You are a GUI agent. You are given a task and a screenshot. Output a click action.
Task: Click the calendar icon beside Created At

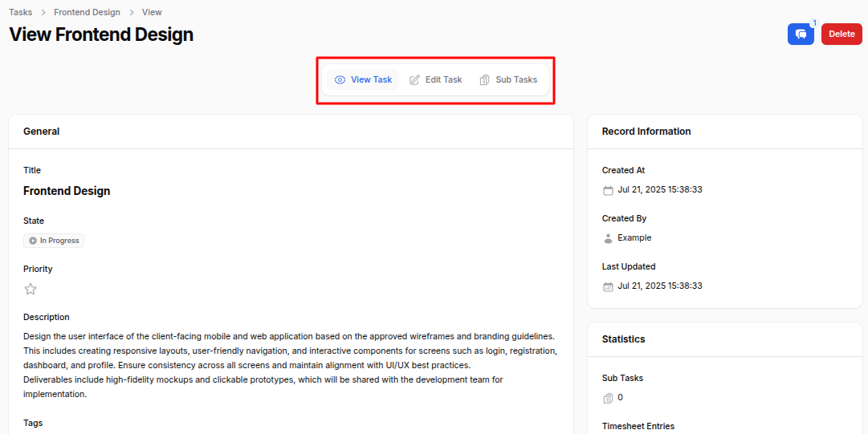[608, 190]
